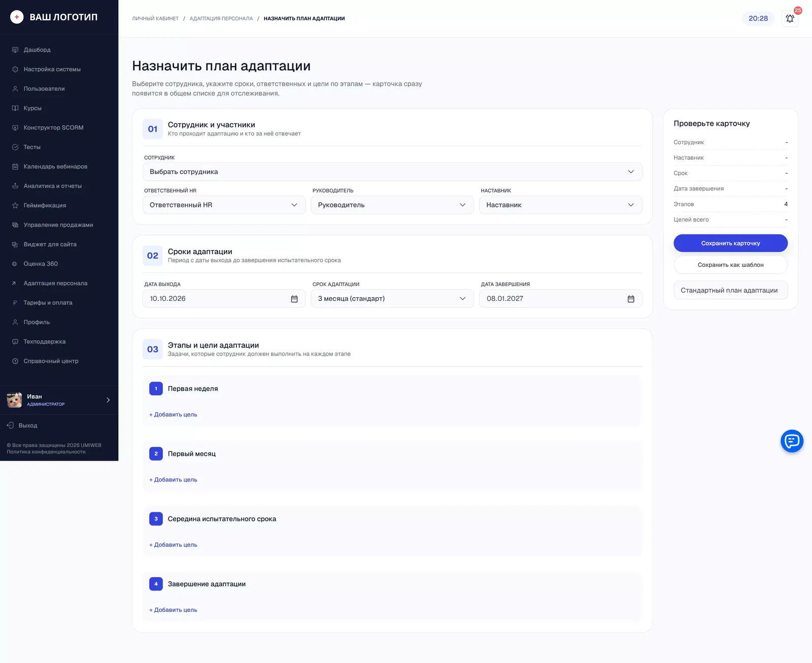The height and width of the screenshot is (663, 812).
Task: Add a goal under Завершение адаптации
Action: click(x=173, y=610)
